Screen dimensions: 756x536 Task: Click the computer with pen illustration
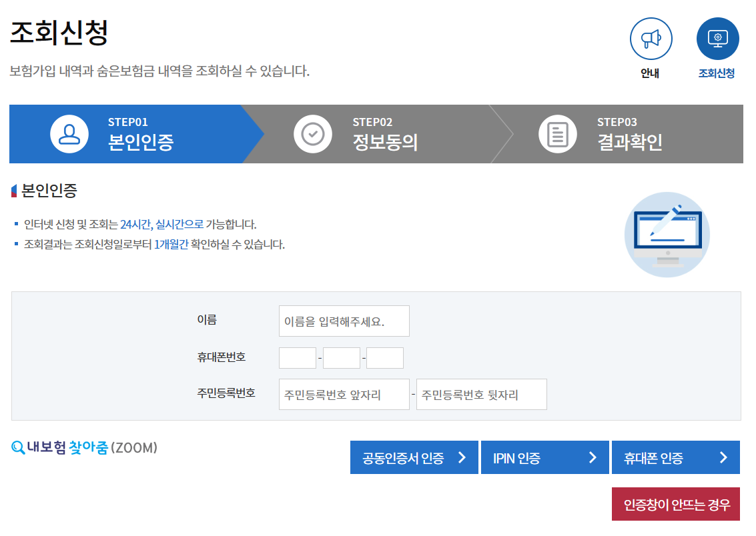[x=667, y=235]
